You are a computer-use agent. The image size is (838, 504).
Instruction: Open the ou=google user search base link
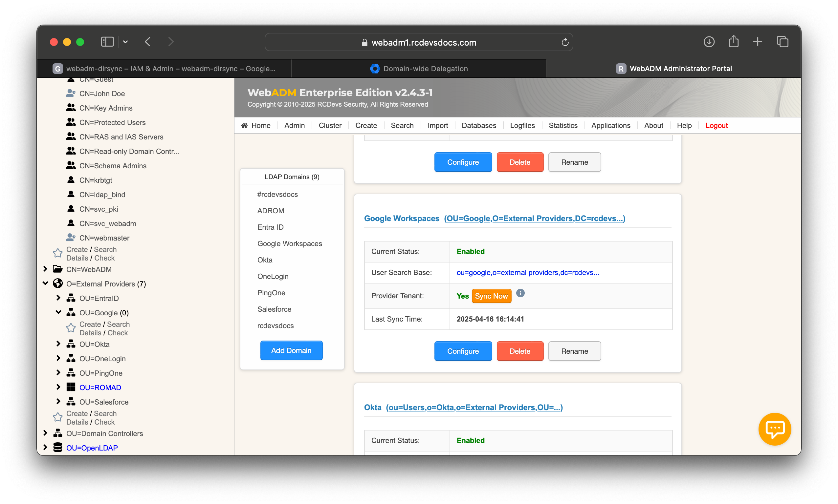tap(528, 272)
